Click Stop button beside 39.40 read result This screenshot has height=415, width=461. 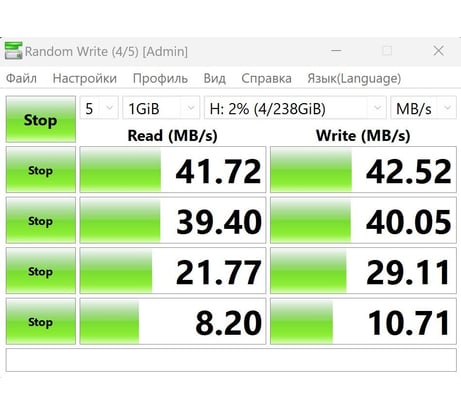pyautogui.click(x=41, y=220)
